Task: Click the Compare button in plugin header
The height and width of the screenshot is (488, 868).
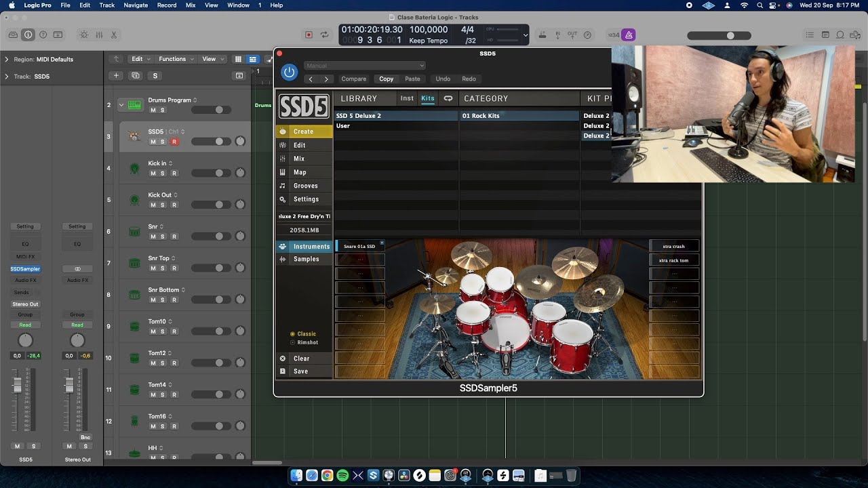Action: click(353, 79)
